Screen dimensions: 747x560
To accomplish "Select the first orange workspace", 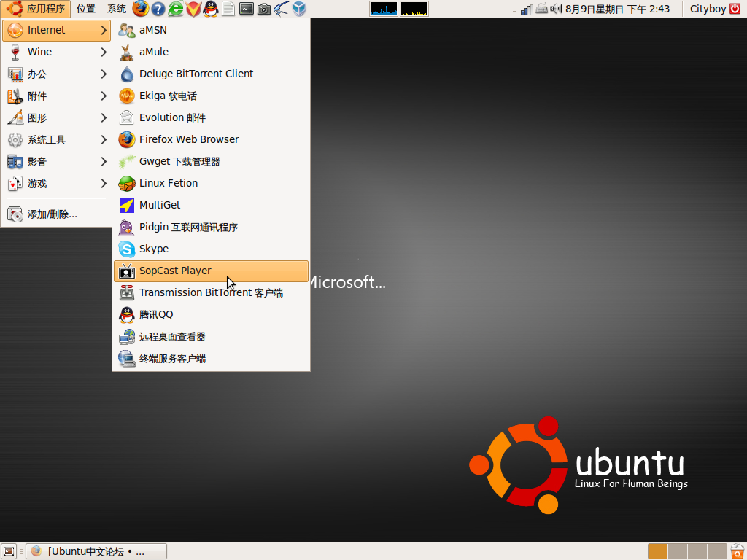I will point(657,551).
